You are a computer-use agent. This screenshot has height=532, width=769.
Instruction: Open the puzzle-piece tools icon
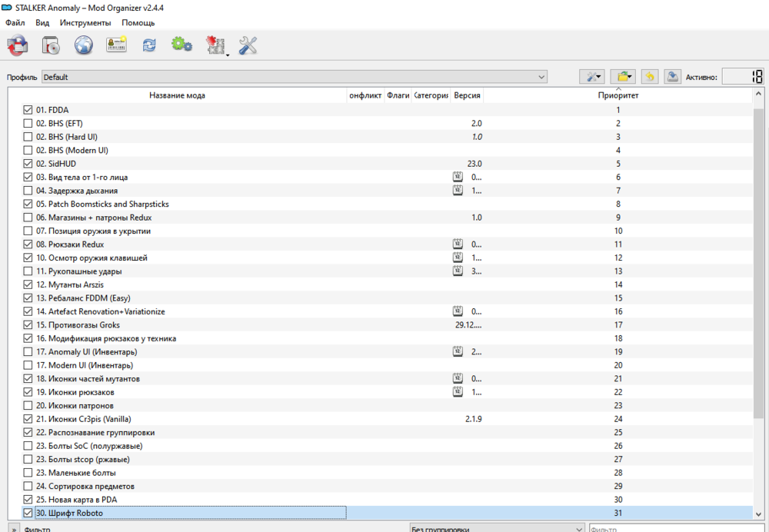click(x=215, y=45)
